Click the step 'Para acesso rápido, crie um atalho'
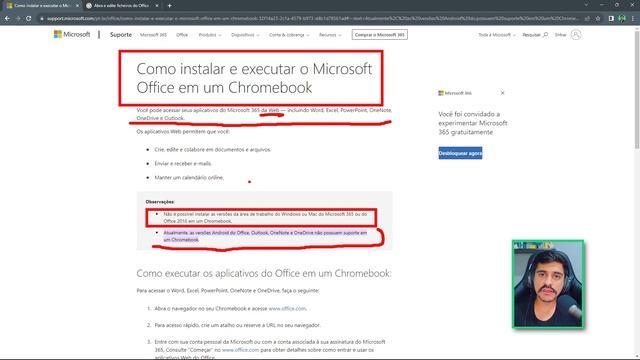 pyautogui.click(x=238, y=325)
